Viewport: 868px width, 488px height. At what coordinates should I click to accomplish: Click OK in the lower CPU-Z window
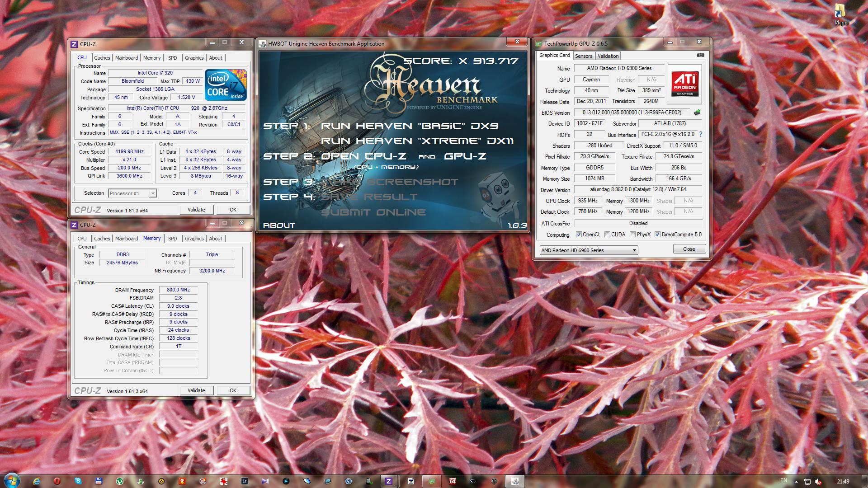pyautogui.click(x=233, y=390)
